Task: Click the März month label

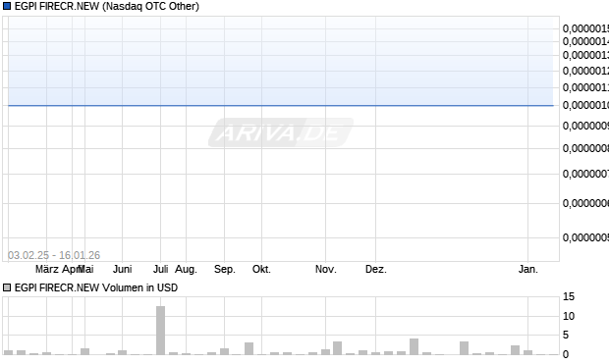Action: 47,269
